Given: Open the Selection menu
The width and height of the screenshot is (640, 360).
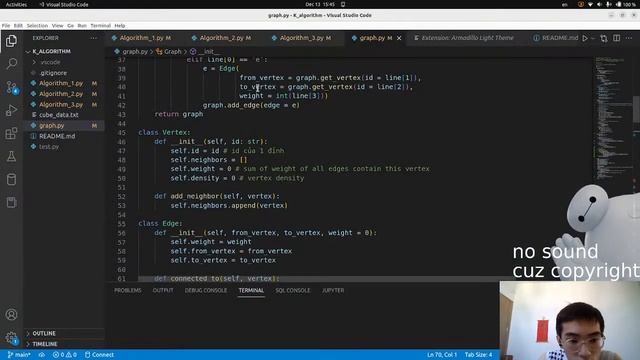Looking at the screenshot, I should tap(37, 26).
